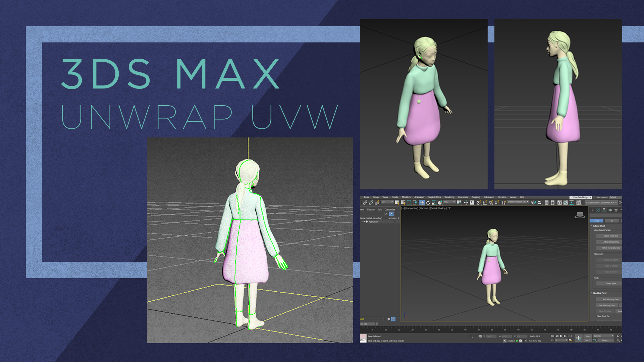Enable the Angle Snap toggle icon
Screen dimensions: 644x362
coord(485,202)
